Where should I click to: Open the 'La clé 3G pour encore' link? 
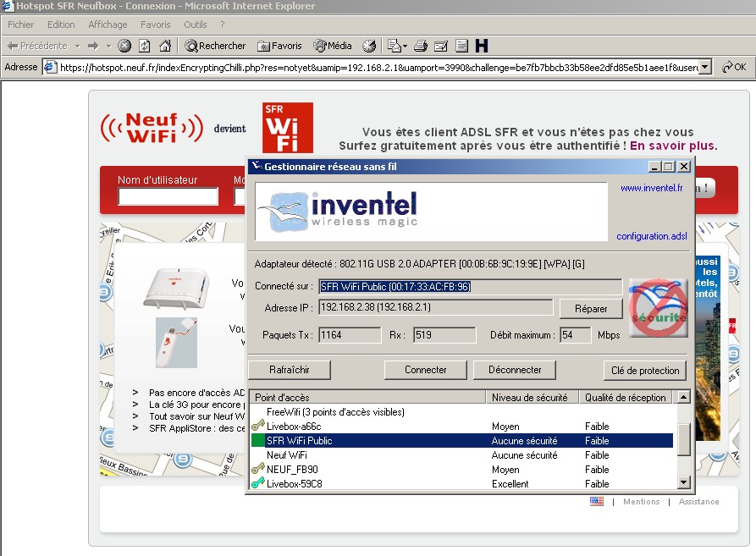pos(196,405)
